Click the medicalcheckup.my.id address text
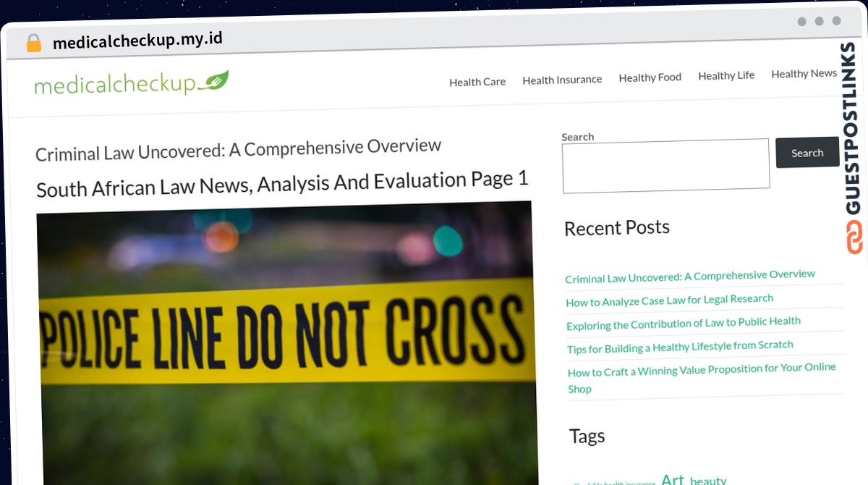This screenshot has height=485, width=868. (x=137, y=41)
